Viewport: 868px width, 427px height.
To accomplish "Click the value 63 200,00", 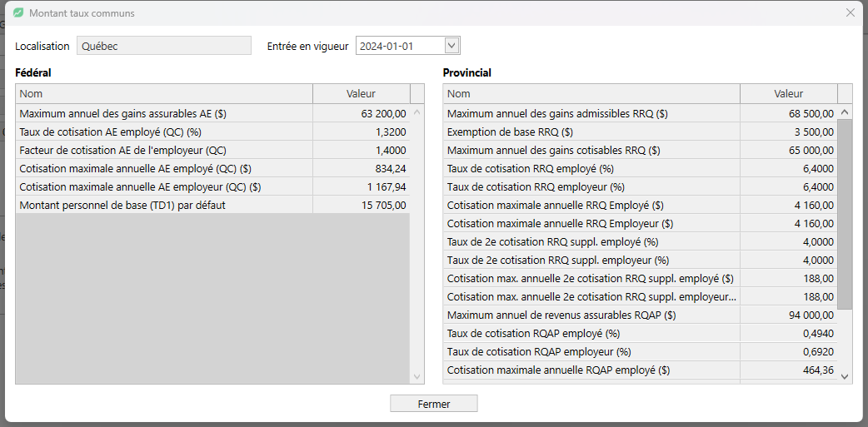I will click(x=383, y=113).
